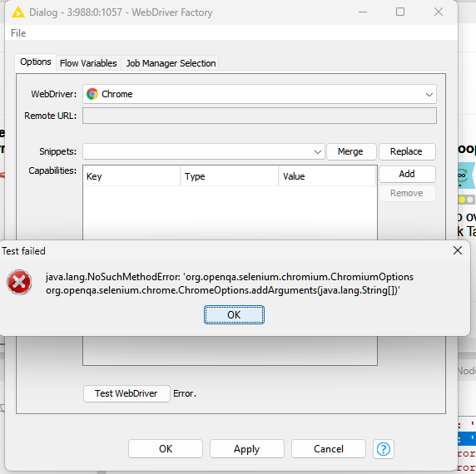
Task: Click the Key column header in Capabilities
Action: tap(131, 176)
